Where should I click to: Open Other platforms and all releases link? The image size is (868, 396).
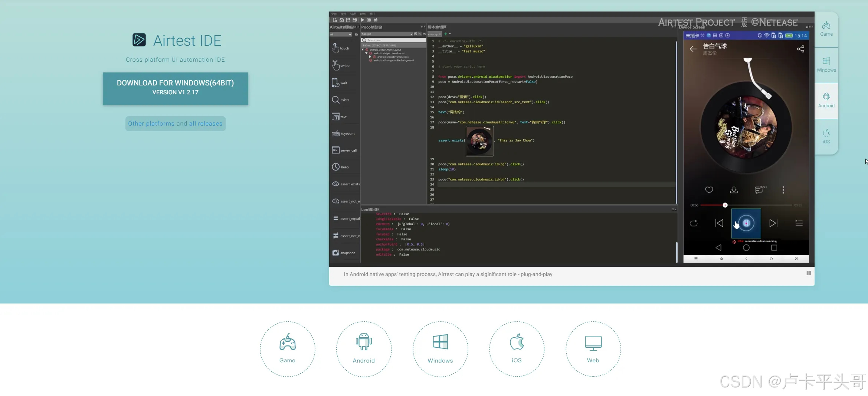pos(175,124)
